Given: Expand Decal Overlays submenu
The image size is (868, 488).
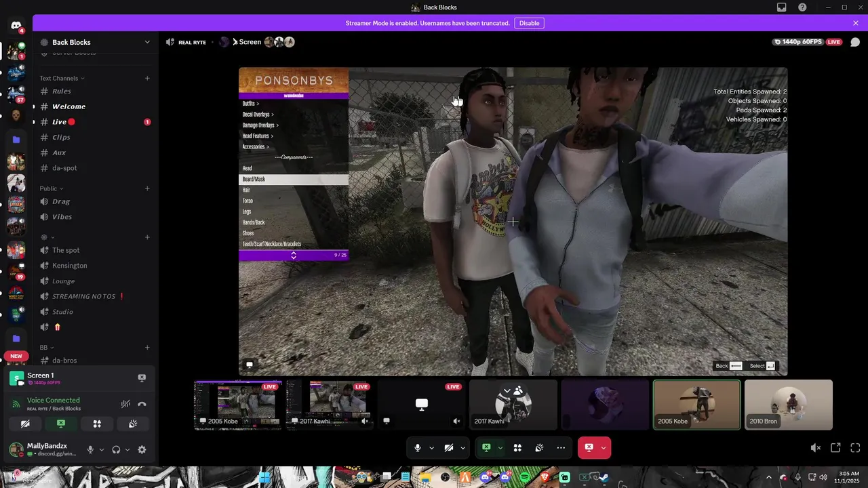Looking at the screenshot, I should [294, 115].
